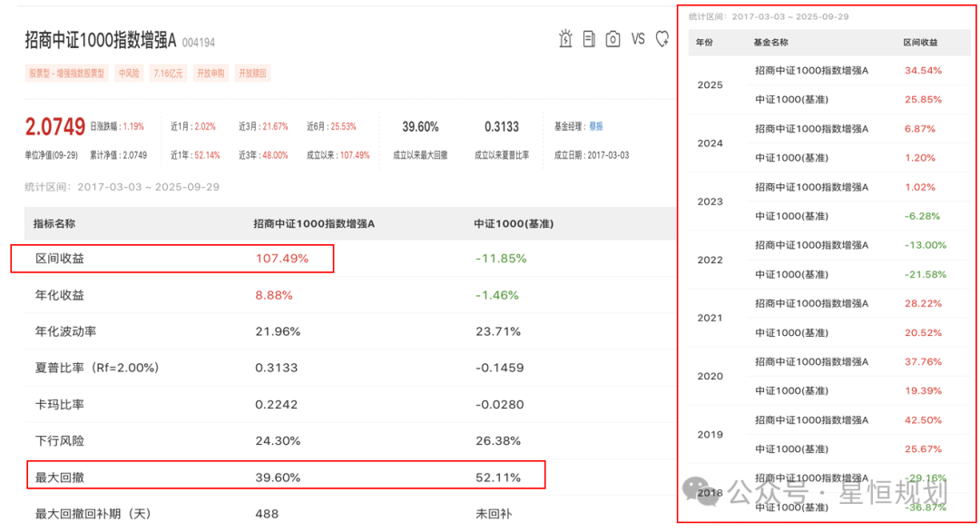Click the benchmark Calmar value -0.0280
This screenshot has height=532, width=980.
499,405
